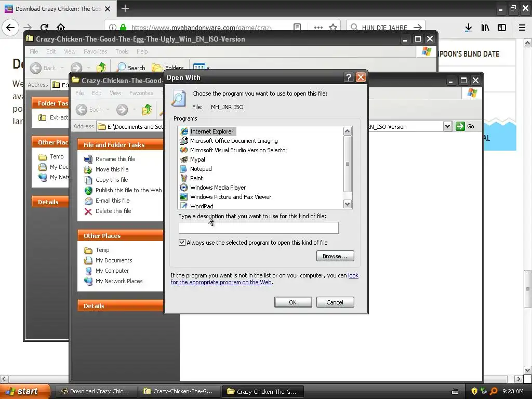Open browser library icon
Screen dimensions: 532x399
pos(485,28)
